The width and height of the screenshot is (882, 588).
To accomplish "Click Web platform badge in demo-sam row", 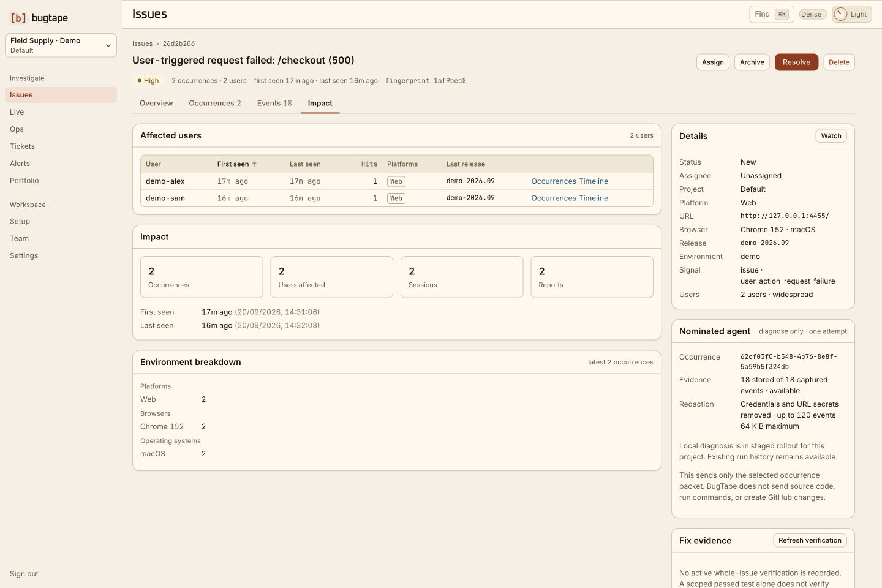I will coord(396,198).
